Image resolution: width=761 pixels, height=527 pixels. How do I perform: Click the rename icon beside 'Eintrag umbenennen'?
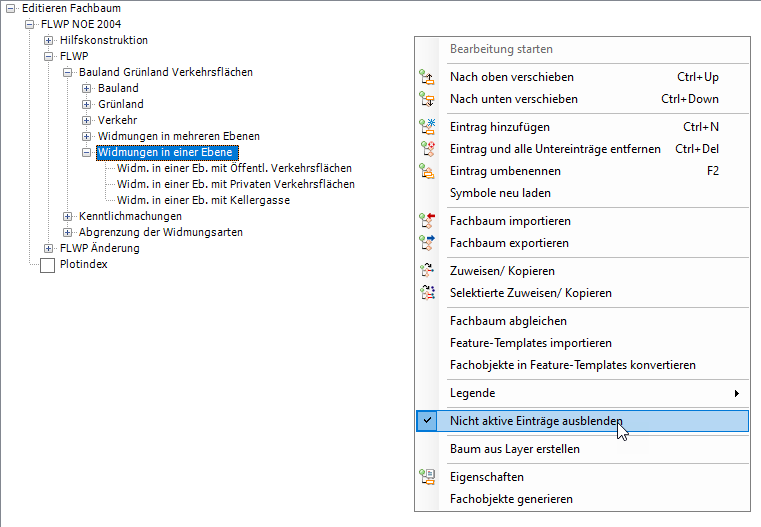click(428, 171)
